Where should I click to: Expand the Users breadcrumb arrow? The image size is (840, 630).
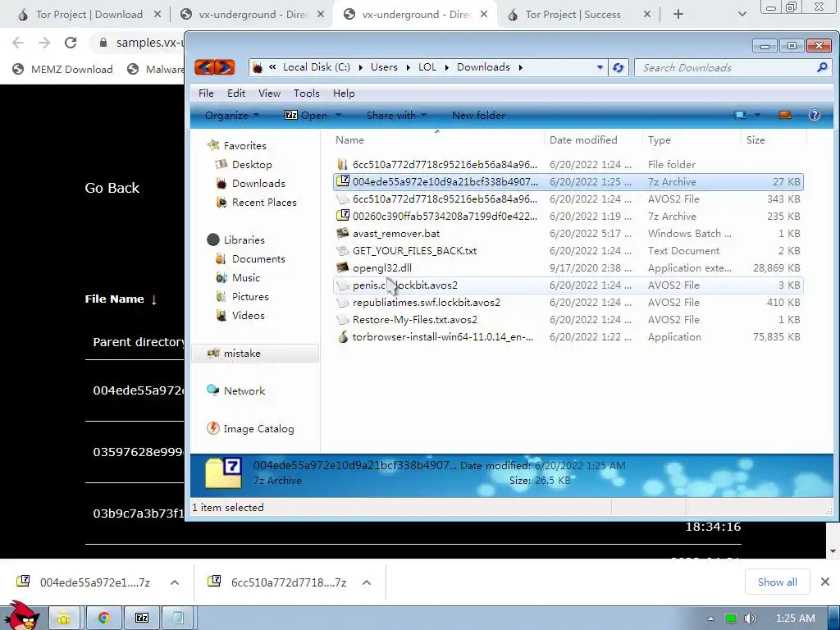coord(409,67)
